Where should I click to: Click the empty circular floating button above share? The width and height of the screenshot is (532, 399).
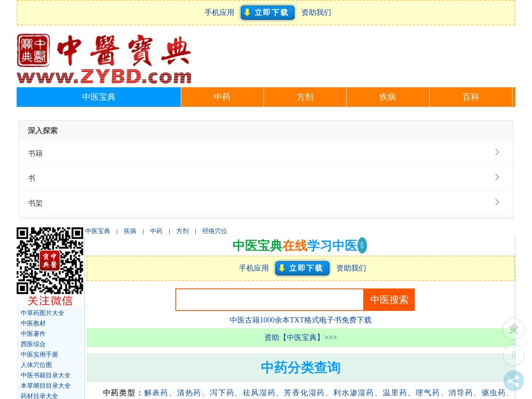click(x=513, y=355)
